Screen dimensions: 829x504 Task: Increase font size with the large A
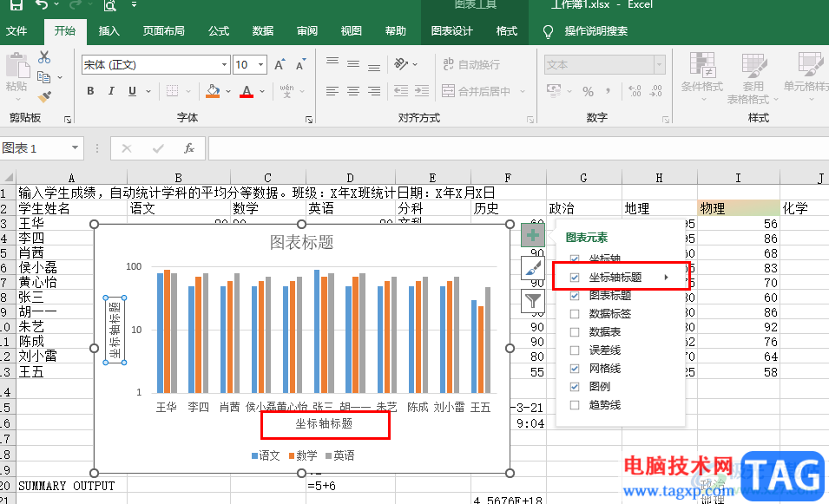tap(280, 64)
